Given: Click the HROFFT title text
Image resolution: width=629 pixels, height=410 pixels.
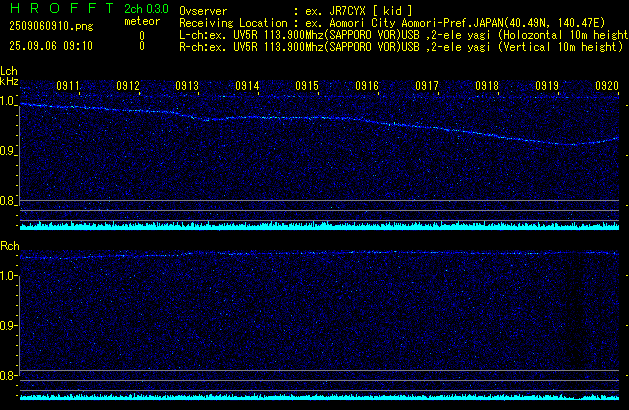Looking at the screenshot, I should [x=62, y=8].
